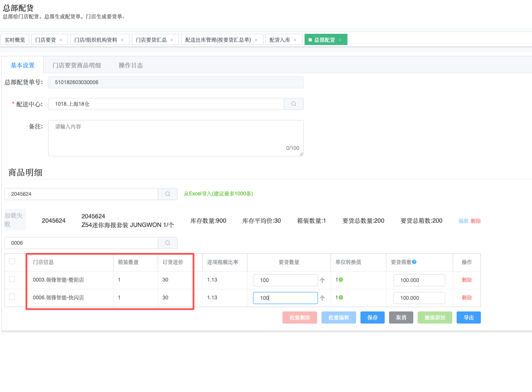Click search icon beside product code 2045624
This screenshot has height=392, width=532.
(x=168, y=194)
